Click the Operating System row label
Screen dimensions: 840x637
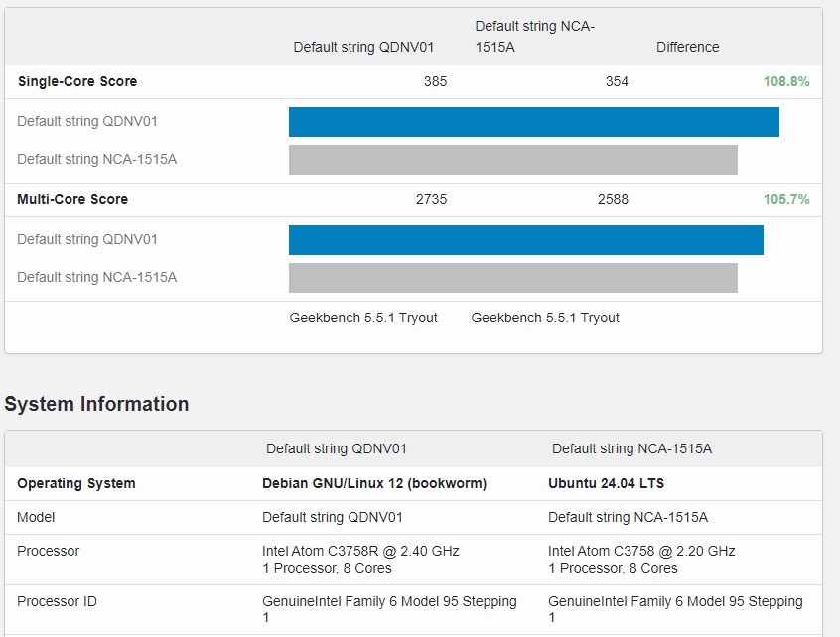(76, 484)
